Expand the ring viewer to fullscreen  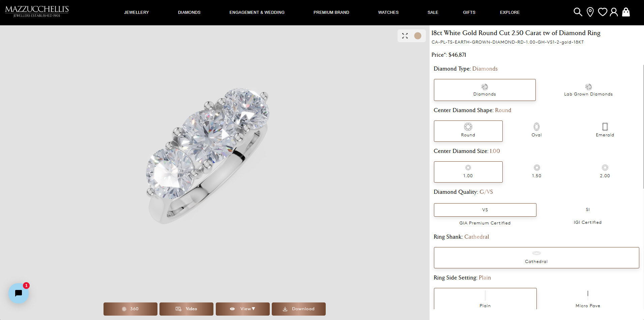coord(405,36)
